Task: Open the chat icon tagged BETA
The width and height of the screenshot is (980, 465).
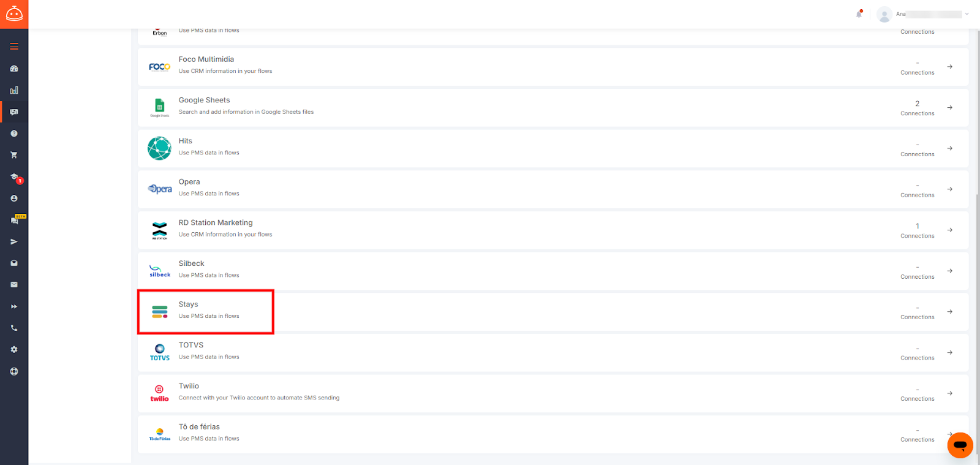Action: click(14, 220)
